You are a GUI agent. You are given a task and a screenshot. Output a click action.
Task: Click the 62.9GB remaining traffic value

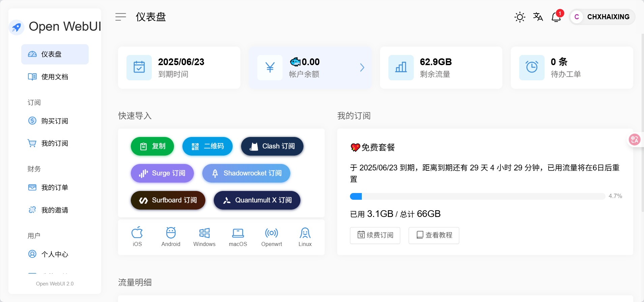(x=436, y=62)
